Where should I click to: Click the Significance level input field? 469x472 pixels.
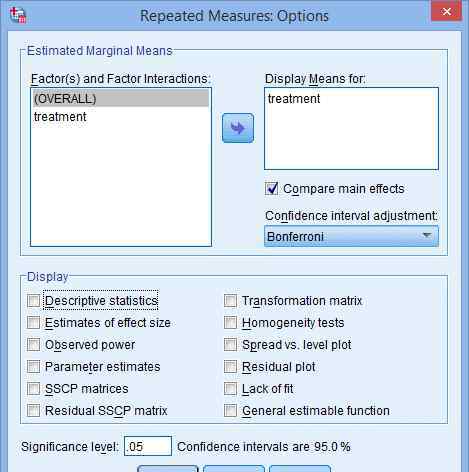148,446
